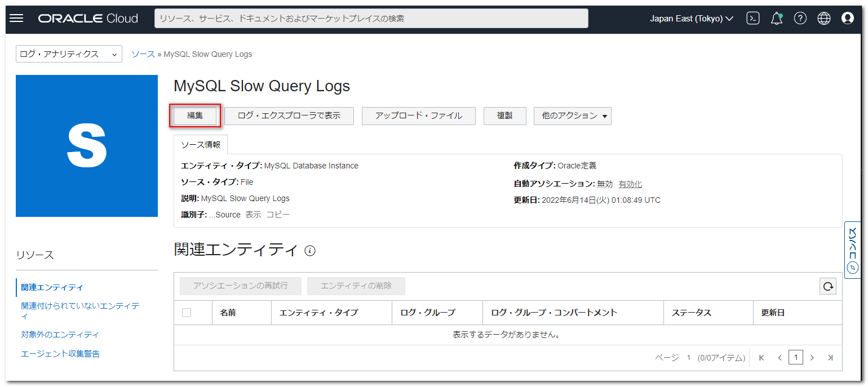Go to the next page of results

click(812, 358)
